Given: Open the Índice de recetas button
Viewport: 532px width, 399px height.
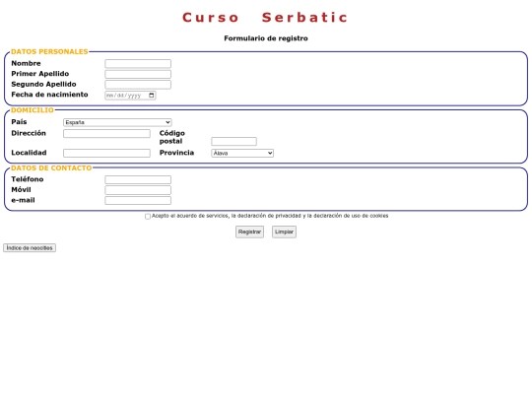Looking at the screenshot, I should [x=30, y=248].
